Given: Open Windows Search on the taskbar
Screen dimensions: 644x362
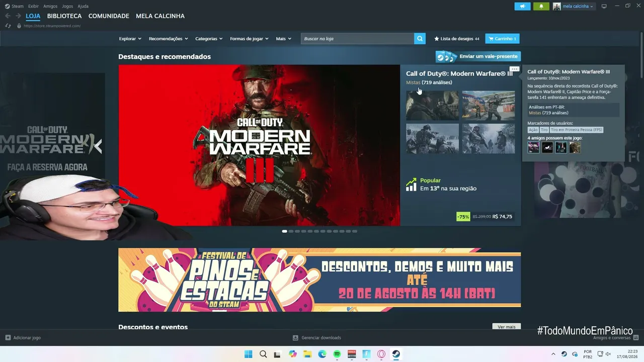Looking at the screenshot, I should [x=263, y=354].
